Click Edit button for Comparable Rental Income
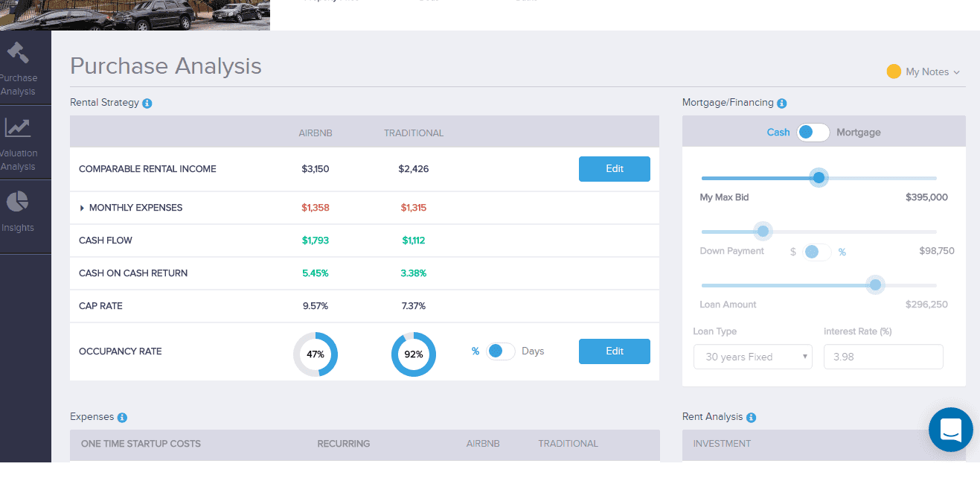The image size is (980, 484). click(614, 169)
